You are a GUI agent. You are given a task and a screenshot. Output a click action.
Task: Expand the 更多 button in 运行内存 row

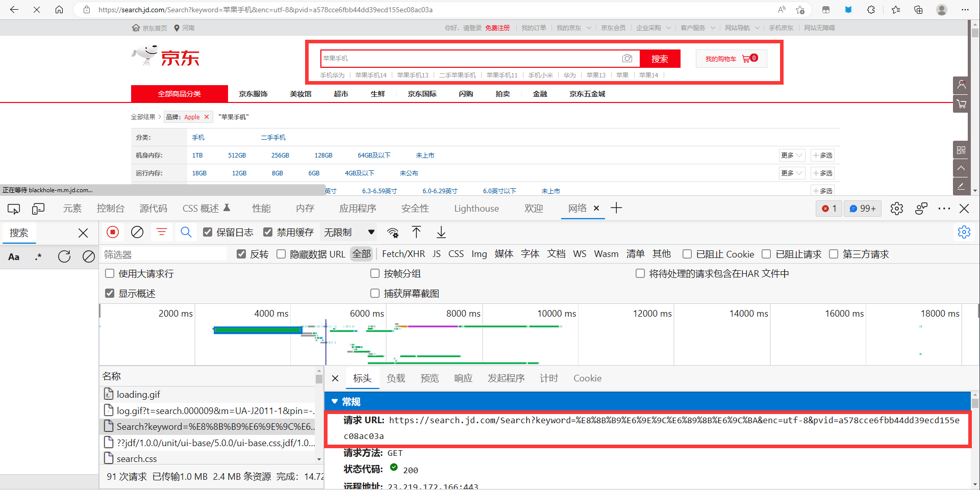(x=792, y=173)
